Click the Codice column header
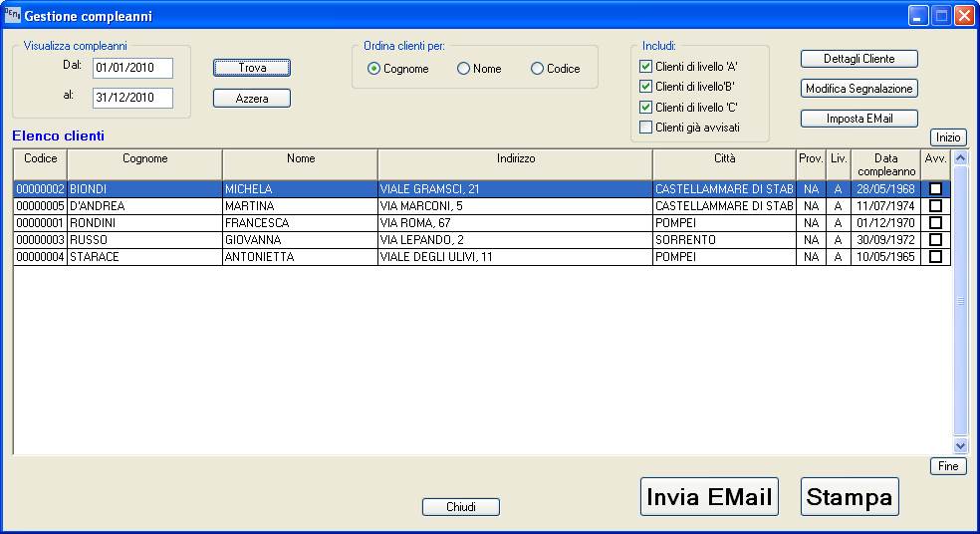 click(x=41, y=165)
